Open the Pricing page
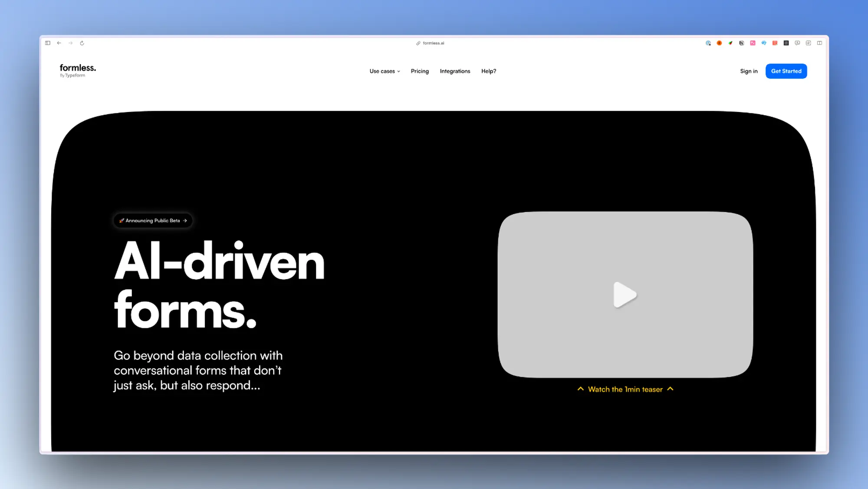868x489 pixels. coord(420,71)
